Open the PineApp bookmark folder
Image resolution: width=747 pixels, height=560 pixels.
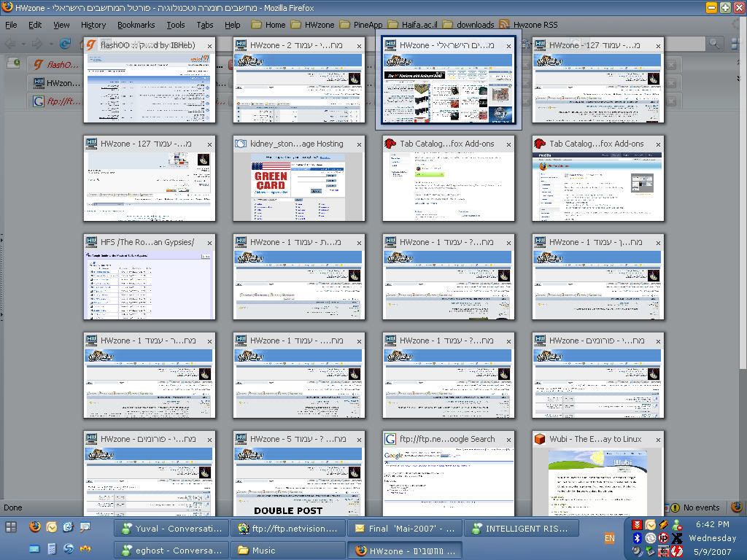[360, 25]
